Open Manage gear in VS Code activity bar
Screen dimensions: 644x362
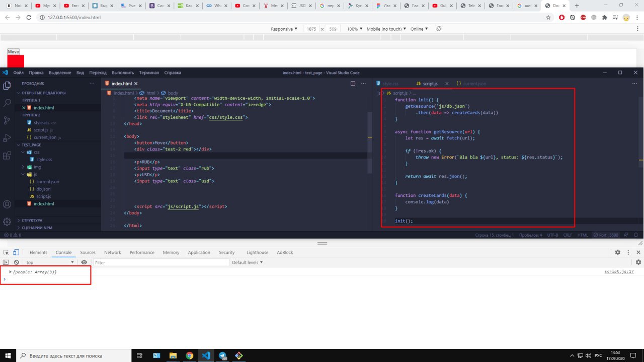[7, 222]
